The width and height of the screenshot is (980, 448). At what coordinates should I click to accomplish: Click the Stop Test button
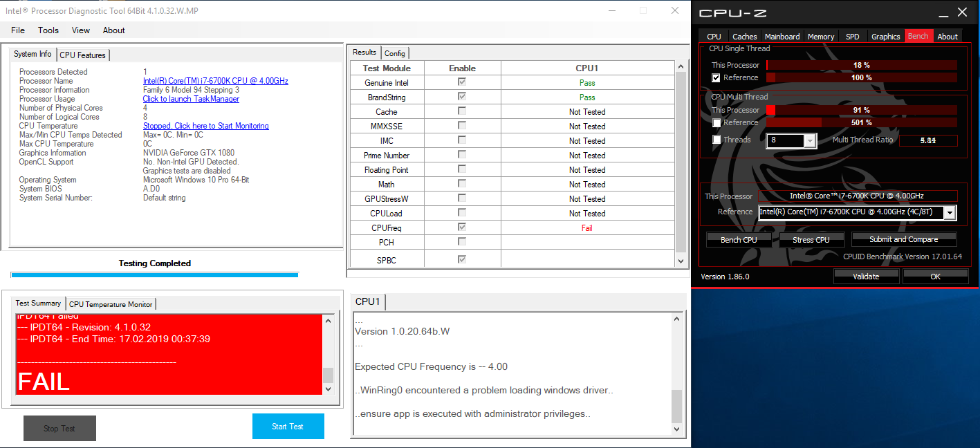[x=59, y=428]
